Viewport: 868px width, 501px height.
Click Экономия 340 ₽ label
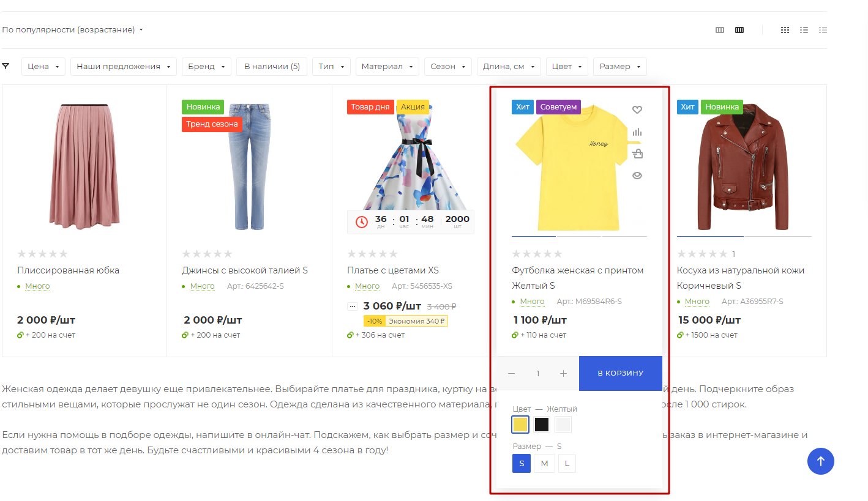click(417, 321)
